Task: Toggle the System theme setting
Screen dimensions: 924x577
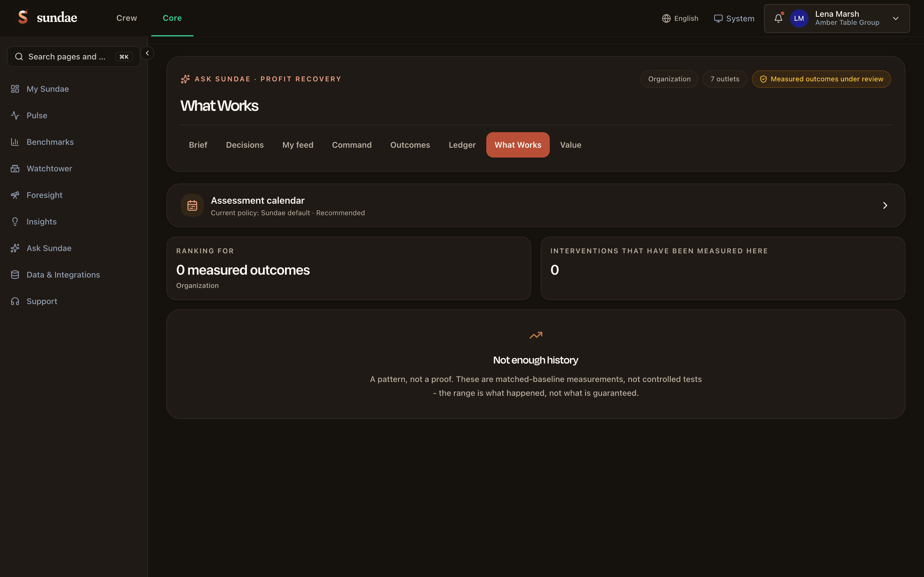Action: tap(734, 18)
